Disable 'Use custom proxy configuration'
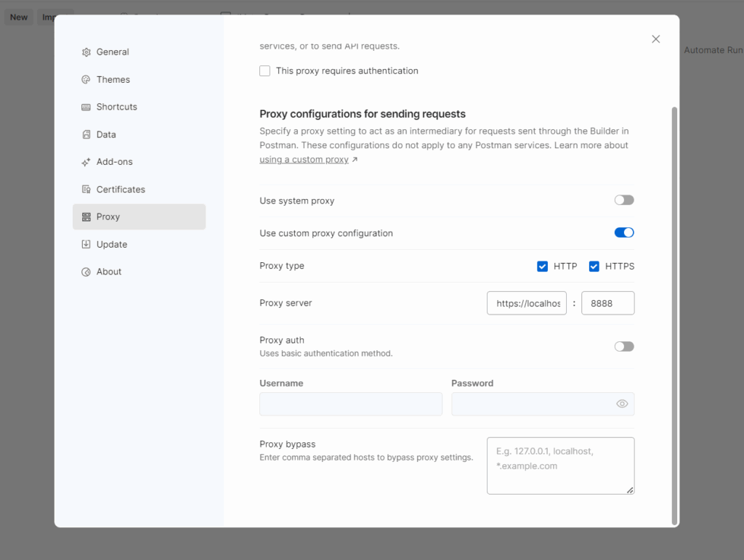The width and height of the screenshot is (744, 560). [x=623, y=232]
